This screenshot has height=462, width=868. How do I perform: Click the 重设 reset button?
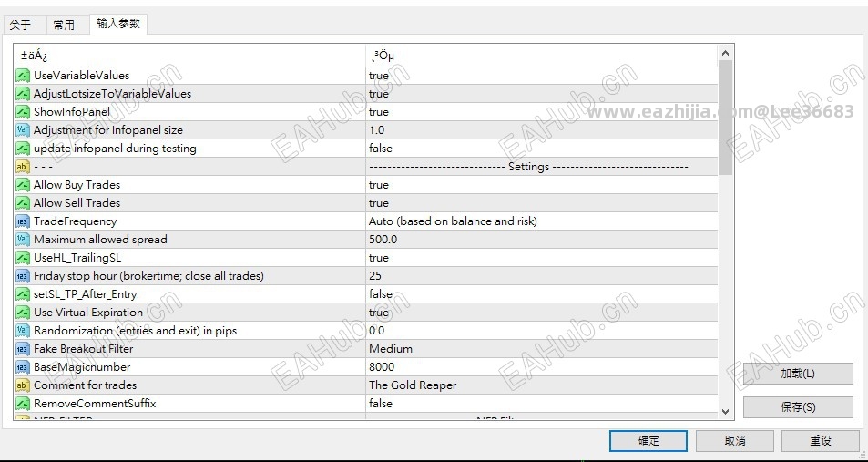point(821,441)
